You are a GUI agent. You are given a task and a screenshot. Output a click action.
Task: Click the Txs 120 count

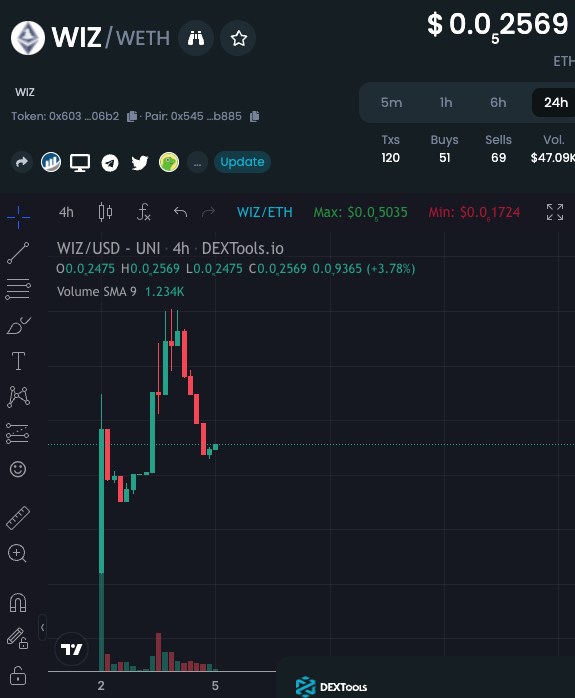click(390, 158)
